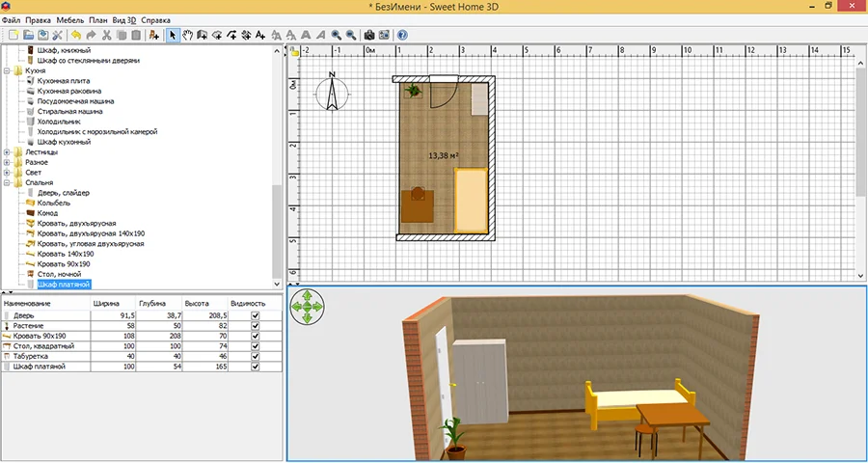868x463 pixels.
Task: Choose the Create walls tool
Action: pos(203,35)
